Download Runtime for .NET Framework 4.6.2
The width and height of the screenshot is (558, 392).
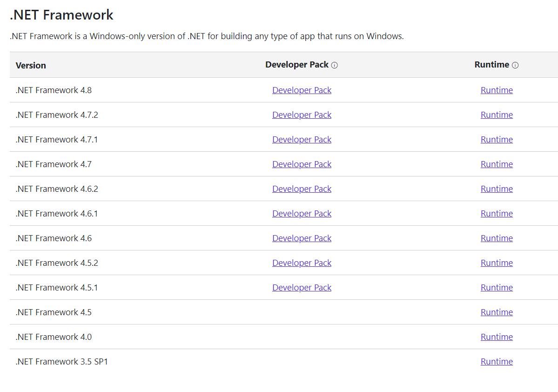pos(497,189)
